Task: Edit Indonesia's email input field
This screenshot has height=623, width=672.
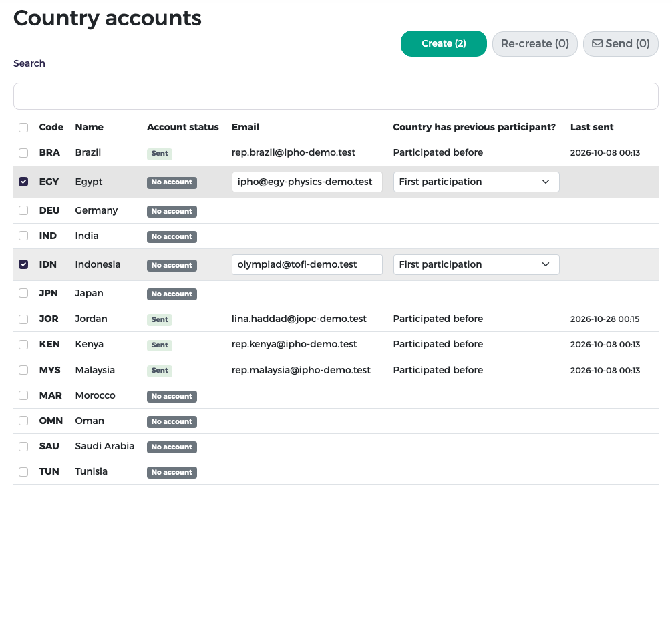Action: tap(307, 265)
